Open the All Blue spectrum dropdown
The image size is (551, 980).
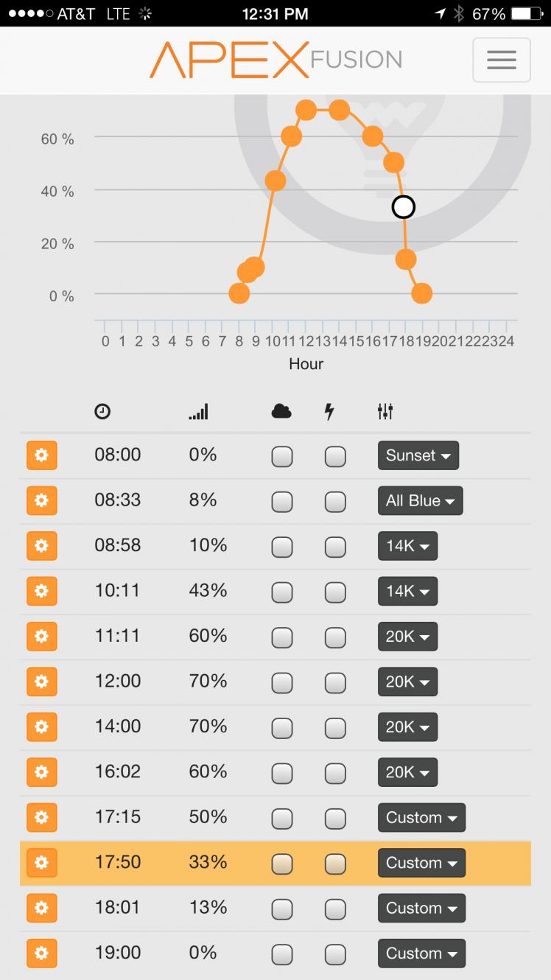pos(421,501)
